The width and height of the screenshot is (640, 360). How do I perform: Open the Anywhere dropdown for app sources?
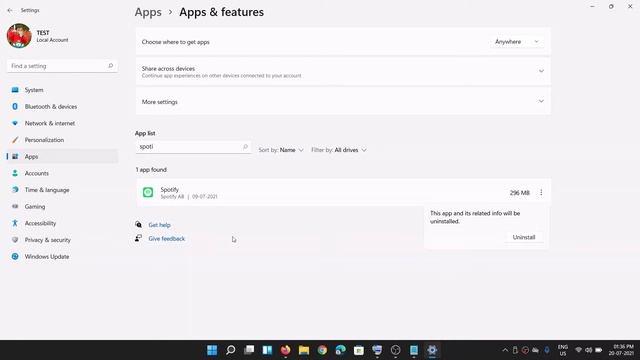[517, 42]
